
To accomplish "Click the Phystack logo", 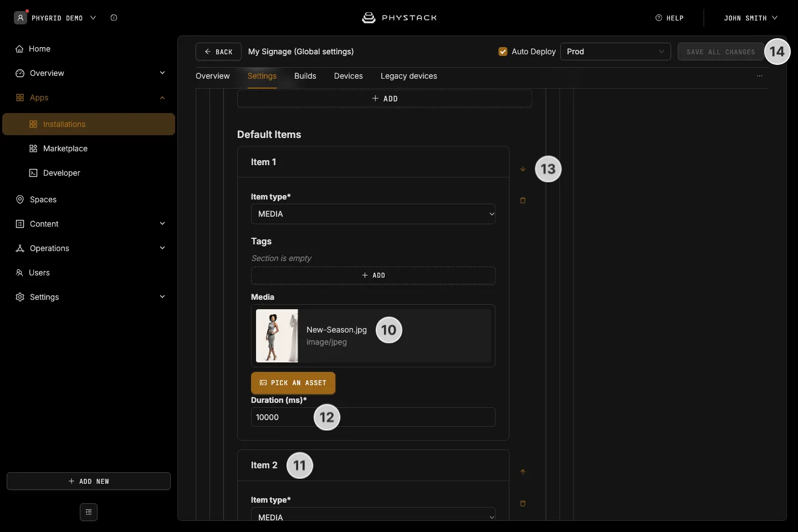I will [x=399, y=18].
